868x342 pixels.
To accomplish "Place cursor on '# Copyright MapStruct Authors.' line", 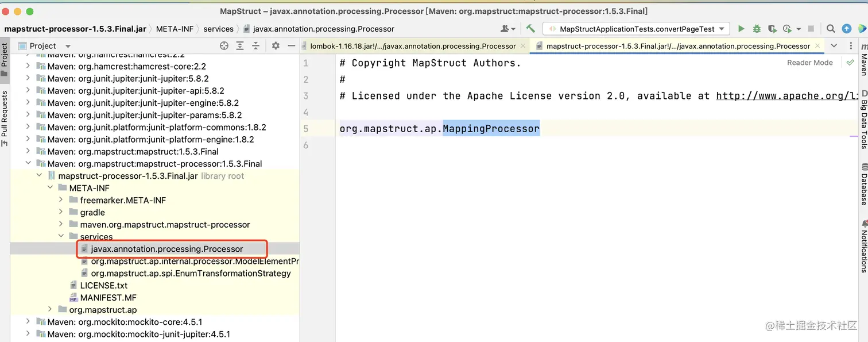I will click(430, 63).
